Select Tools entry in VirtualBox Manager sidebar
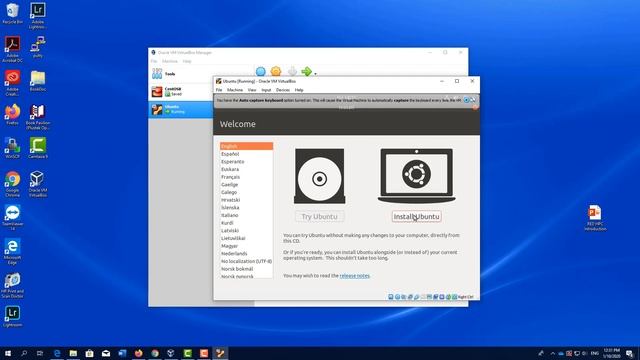The width and height of the screenshot is (640, 360). (181, 74)
